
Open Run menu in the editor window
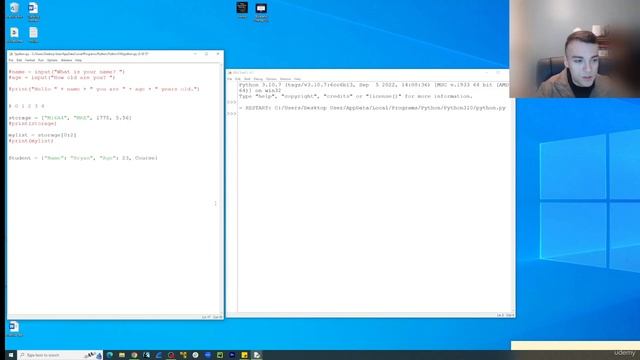41,60
